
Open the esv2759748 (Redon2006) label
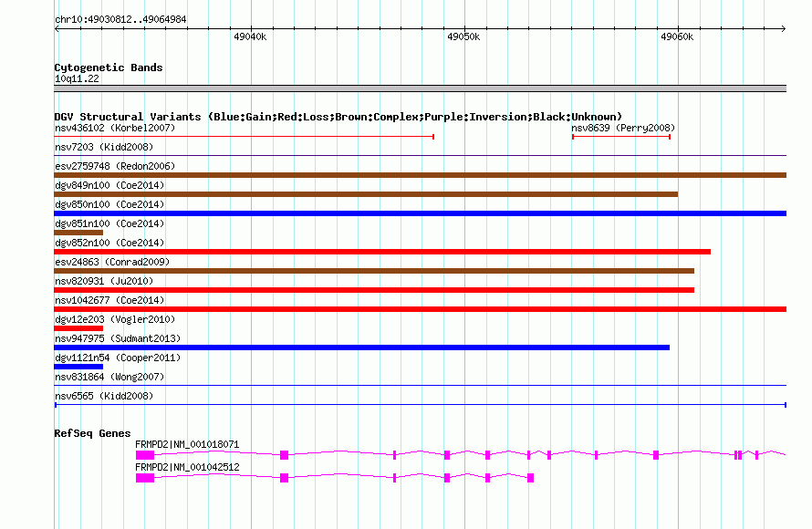tap(115, 166)
